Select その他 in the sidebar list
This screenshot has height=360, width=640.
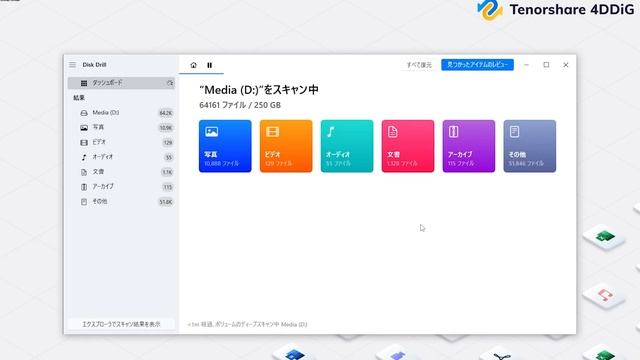coord(121,202)
